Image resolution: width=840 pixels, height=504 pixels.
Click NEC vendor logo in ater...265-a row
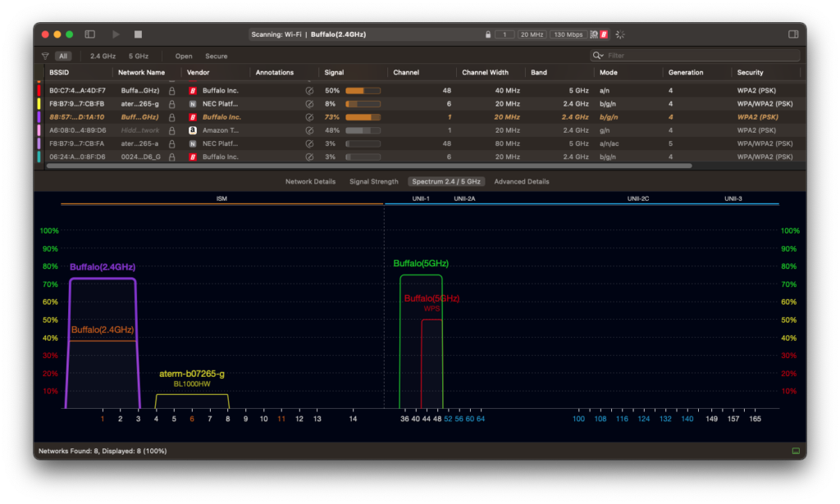coord(193,144)
